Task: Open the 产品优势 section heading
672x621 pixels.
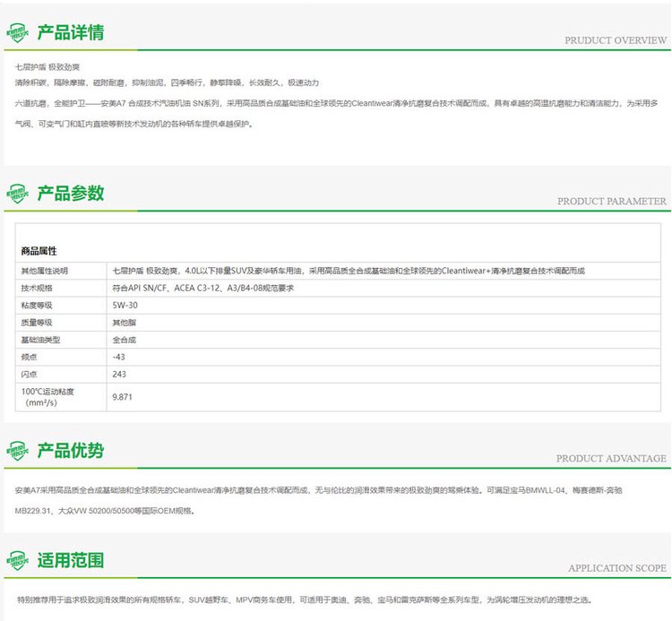Action: coord(70,450)
